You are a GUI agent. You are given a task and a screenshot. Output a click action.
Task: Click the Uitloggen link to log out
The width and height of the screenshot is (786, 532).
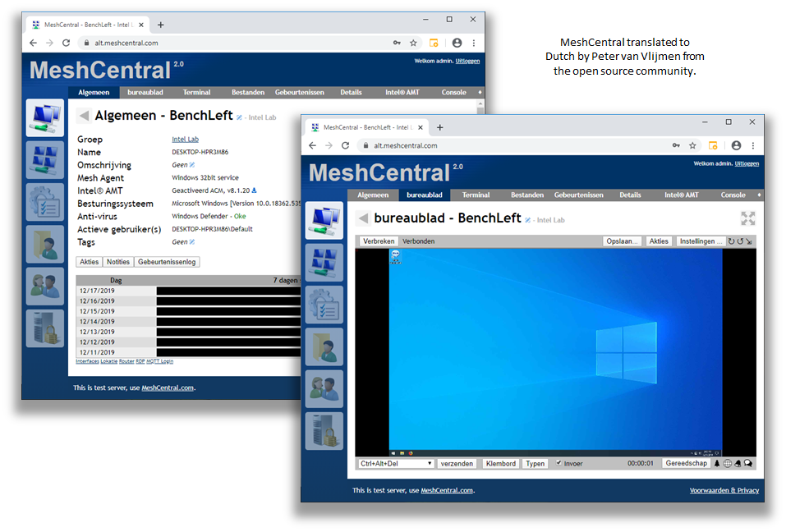click(746, 163)
